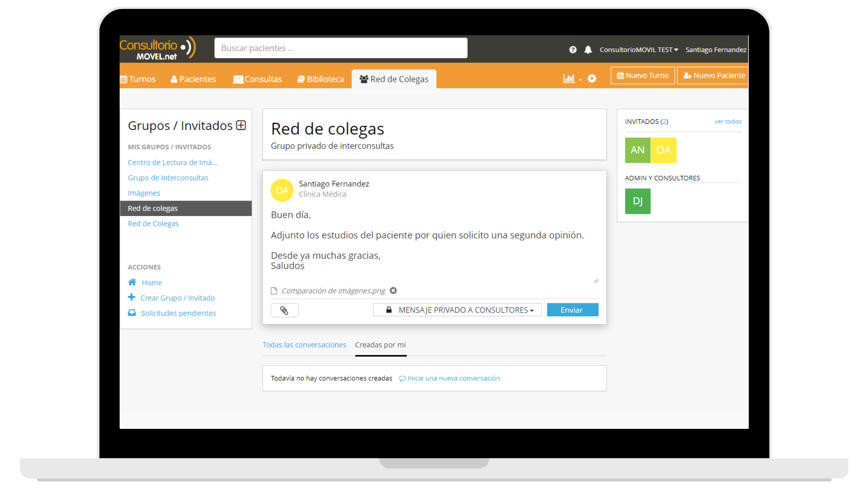The width and height of the screenshot is (868, 488).
Task: Open the blue Red de Colegas group link
Action: click(153, 224)
